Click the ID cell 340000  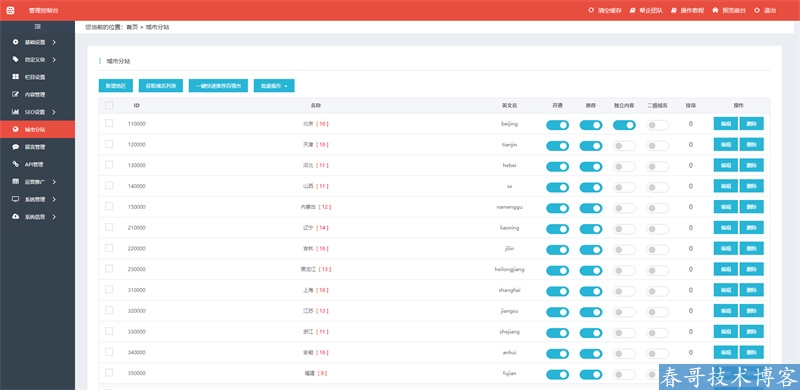pyautogui.click(x=137, y=352)
